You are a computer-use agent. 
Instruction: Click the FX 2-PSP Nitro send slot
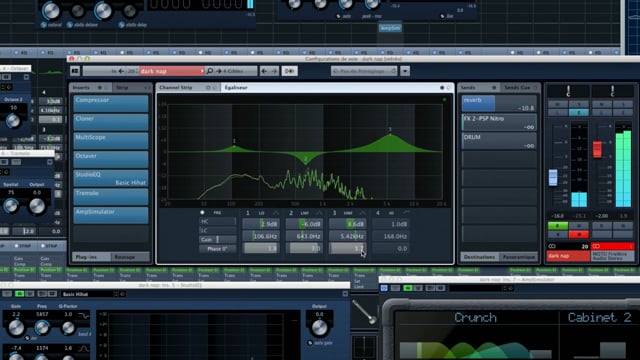pos(499,122)
